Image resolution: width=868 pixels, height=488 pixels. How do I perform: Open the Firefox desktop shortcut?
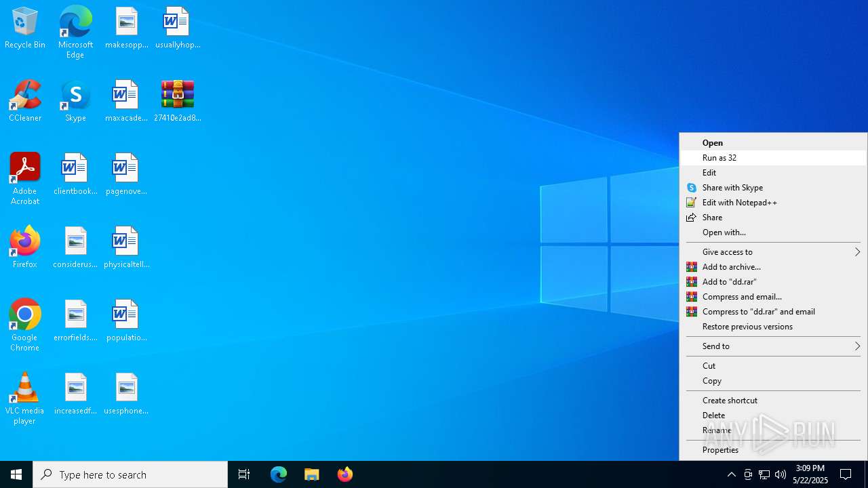(25, 248)
